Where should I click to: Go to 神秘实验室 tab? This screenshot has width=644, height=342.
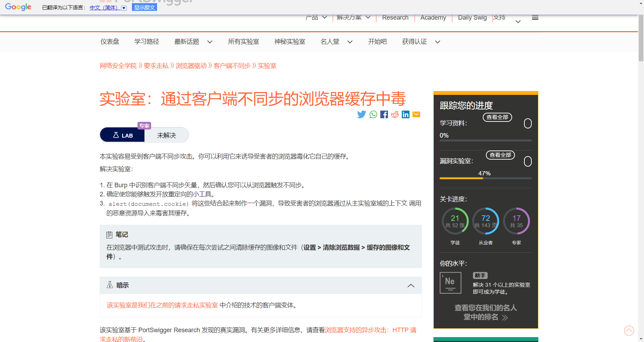pyautogui.click(x=290, y=42)
